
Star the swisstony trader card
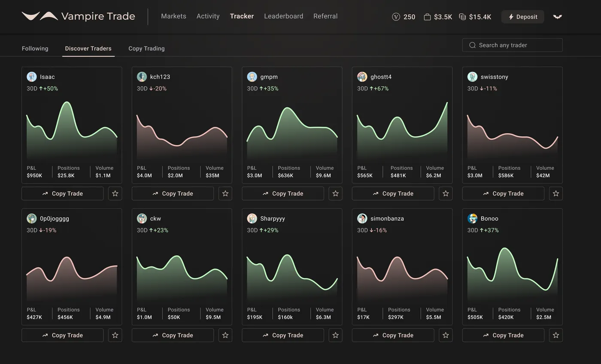tap(555, 193)
